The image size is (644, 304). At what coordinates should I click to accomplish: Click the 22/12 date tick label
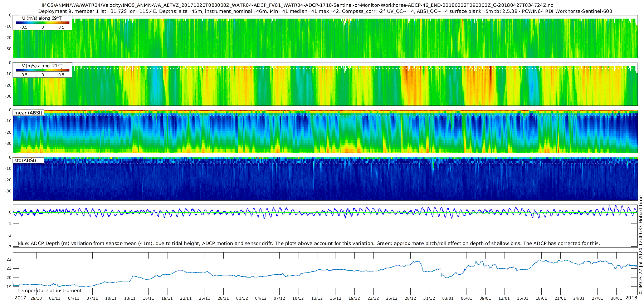point(373,298)
